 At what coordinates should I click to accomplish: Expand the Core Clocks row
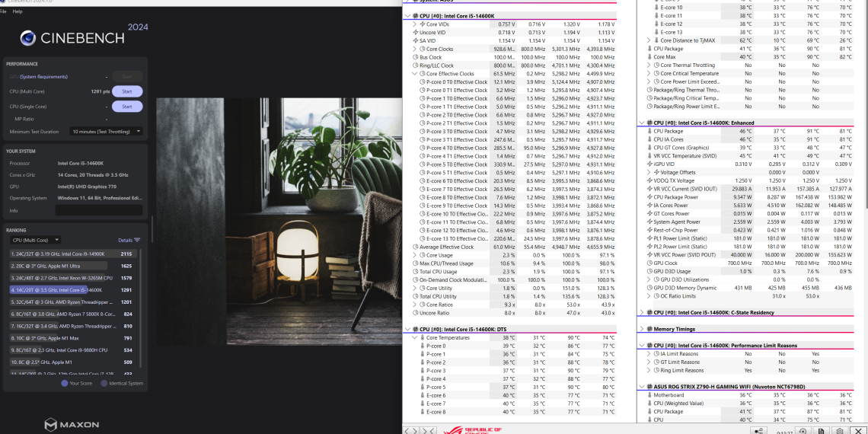pyautogui.click(x=415, y=49)
